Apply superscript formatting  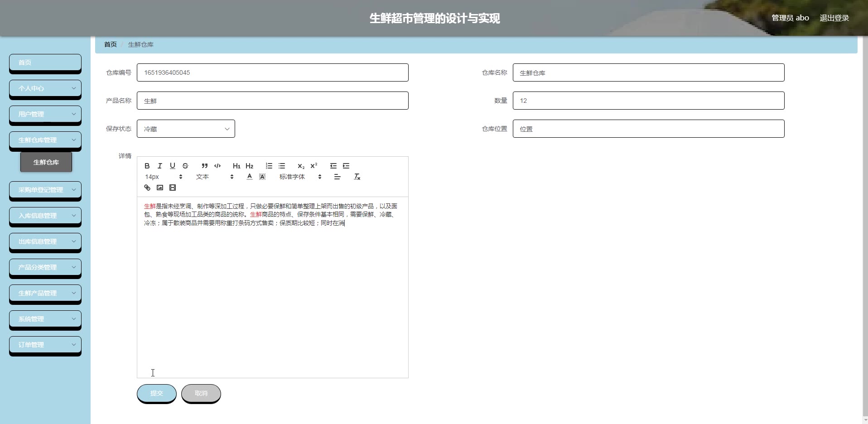point(314,166)
